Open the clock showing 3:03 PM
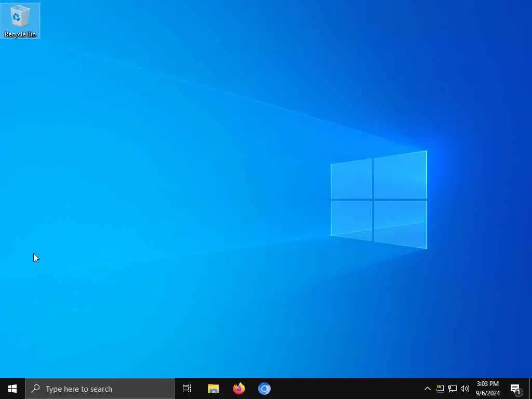 487,389
